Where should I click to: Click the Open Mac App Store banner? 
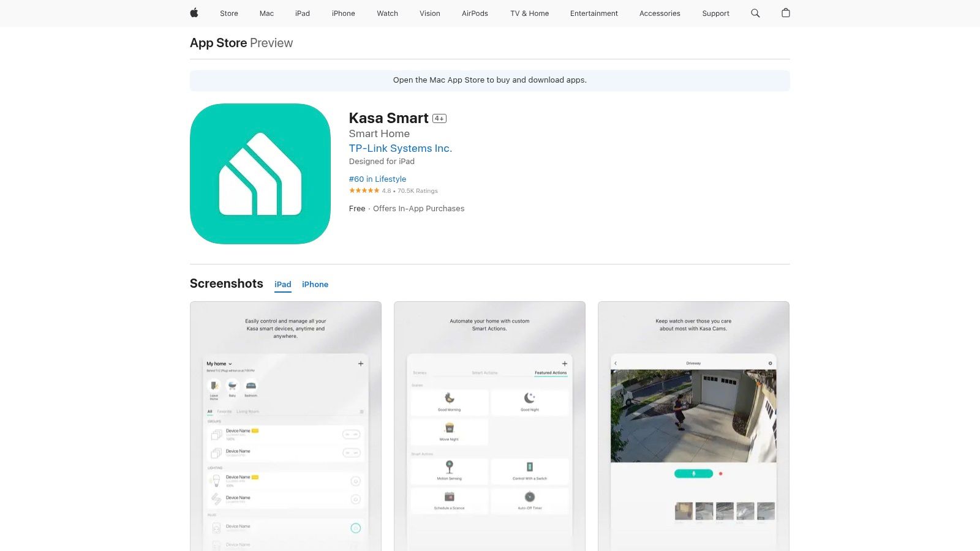[489, 80]
